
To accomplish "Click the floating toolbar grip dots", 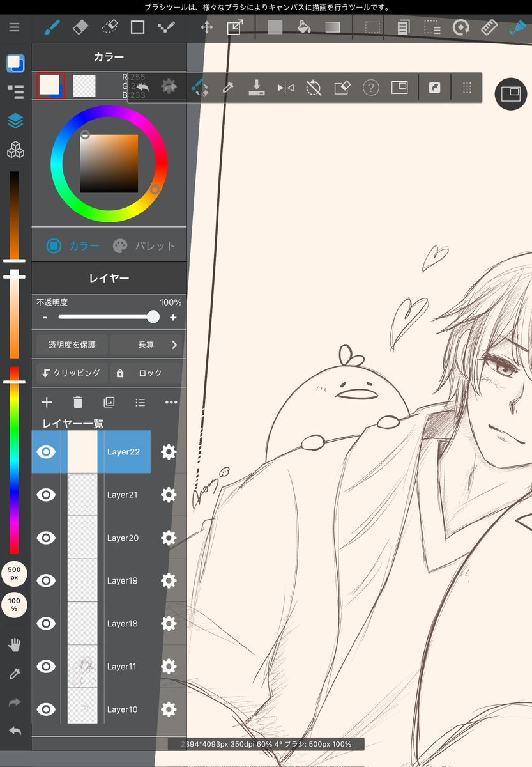I will click(467, 88).
